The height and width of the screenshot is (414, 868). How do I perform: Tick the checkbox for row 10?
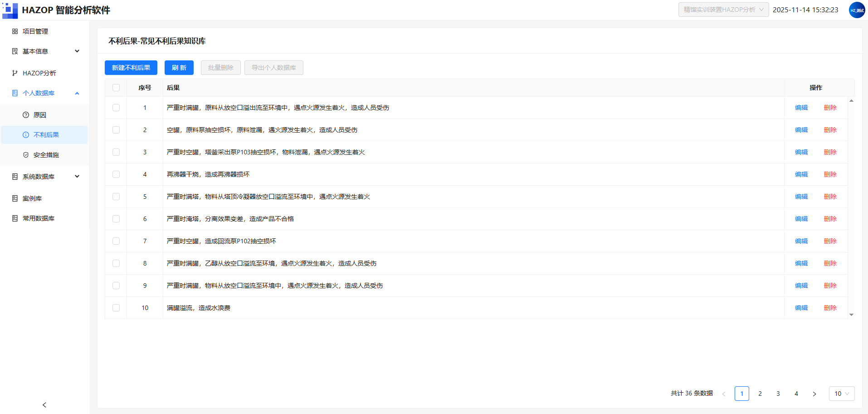coord(116,308)
